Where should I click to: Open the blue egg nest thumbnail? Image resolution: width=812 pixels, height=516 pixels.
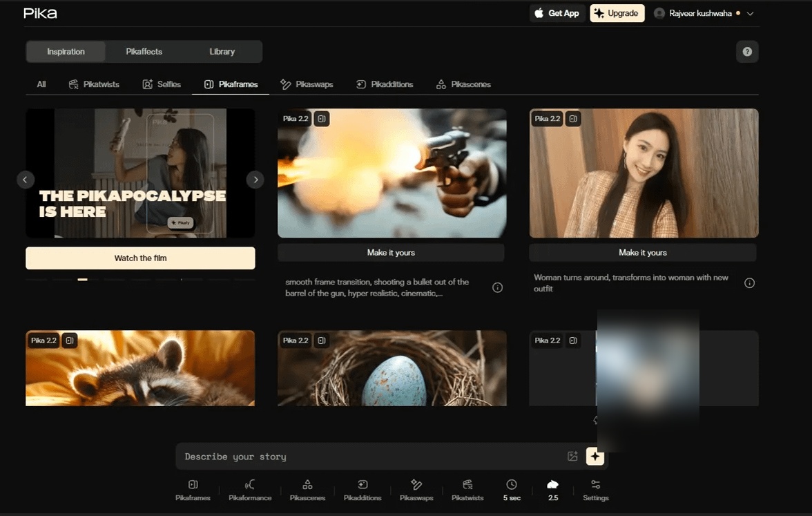392,368
